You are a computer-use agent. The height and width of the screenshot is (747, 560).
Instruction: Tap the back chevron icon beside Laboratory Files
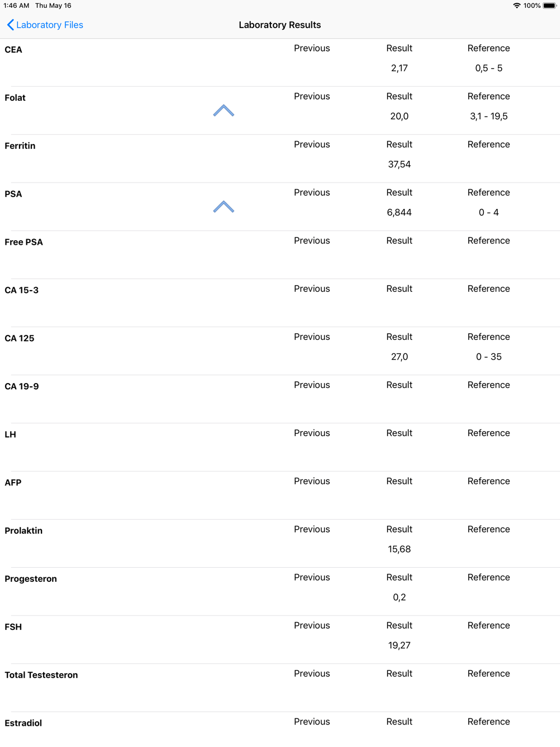pos(10,25)
